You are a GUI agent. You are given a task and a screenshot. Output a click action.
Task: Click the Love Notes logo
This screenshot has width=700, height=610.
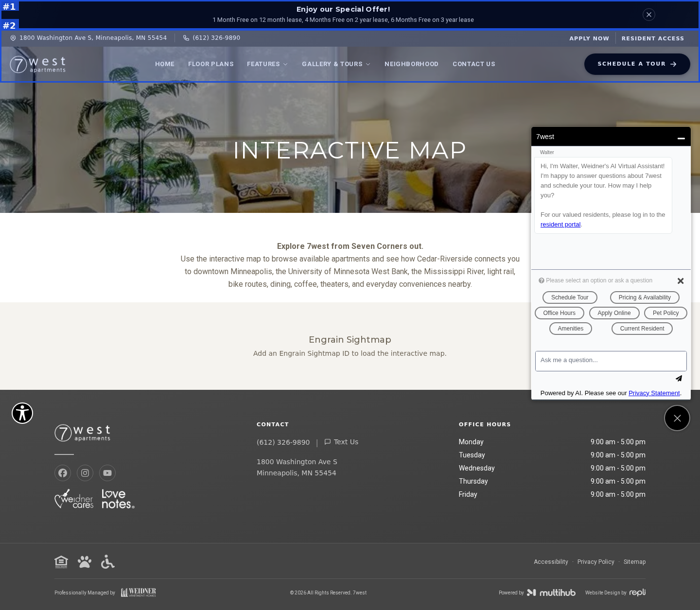tap(118, 499)
